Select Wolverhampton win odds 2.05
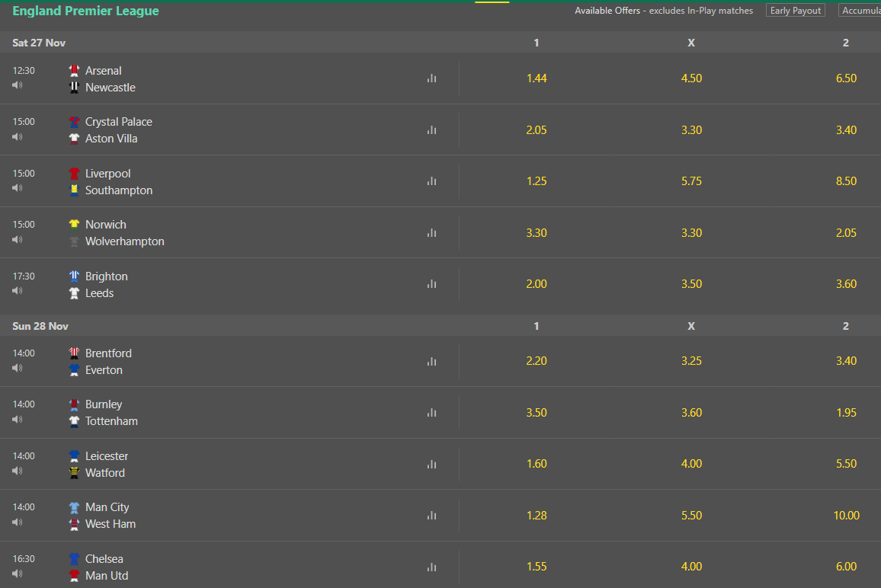 (x=846, y=232)
